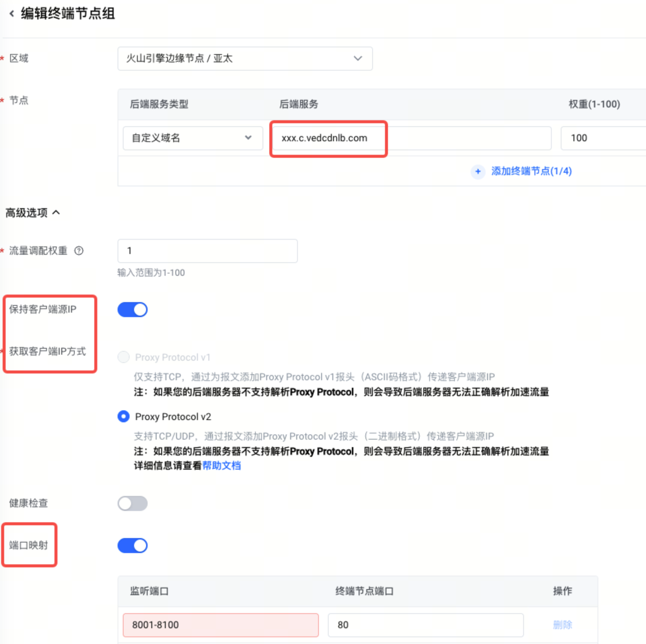Click the 终端节点端口 field with 80
This screenshot has height=644, width=646.
point(426,625)
